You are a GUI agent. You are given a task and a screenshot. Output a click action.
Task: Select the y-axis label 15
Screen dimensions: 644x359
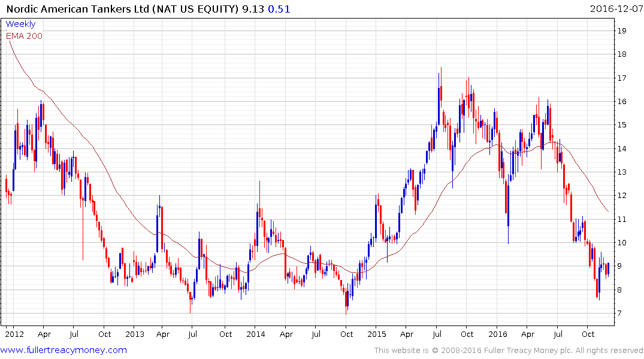tap(621, 124)
